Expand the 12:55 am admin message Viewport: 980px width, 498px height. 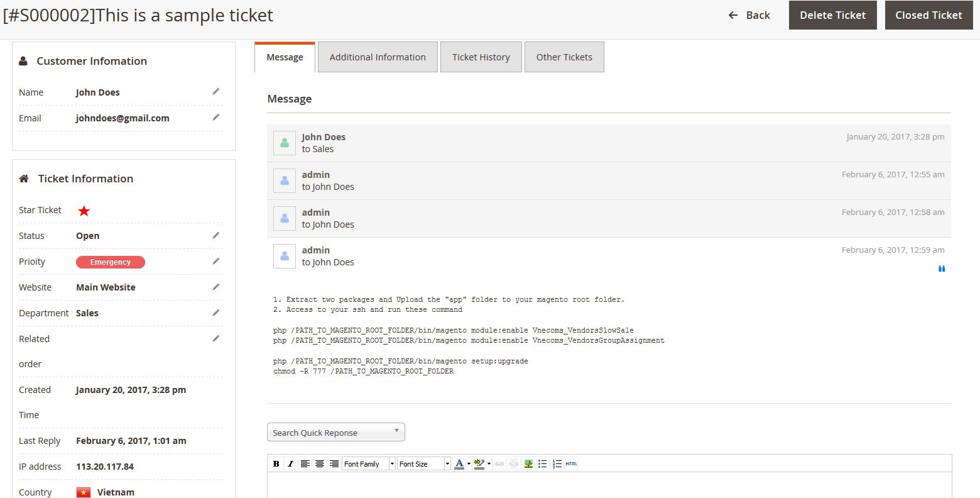coord(609,180)
